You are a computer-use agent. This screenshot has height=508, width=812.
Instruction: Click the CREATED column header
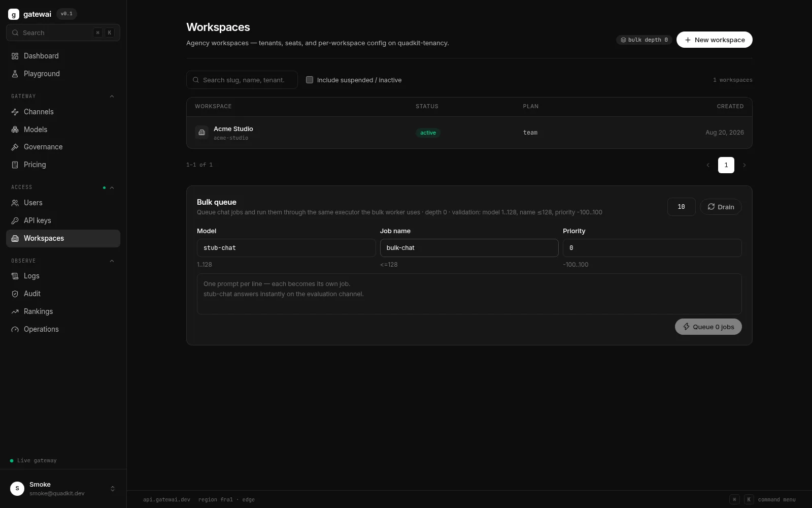tap(730, 107)
